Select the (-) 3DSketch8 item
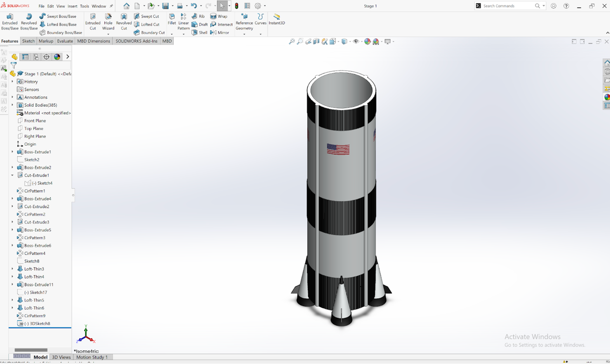Image resolution: width=610 pixels, height=364 pixels. coord(37,324)
